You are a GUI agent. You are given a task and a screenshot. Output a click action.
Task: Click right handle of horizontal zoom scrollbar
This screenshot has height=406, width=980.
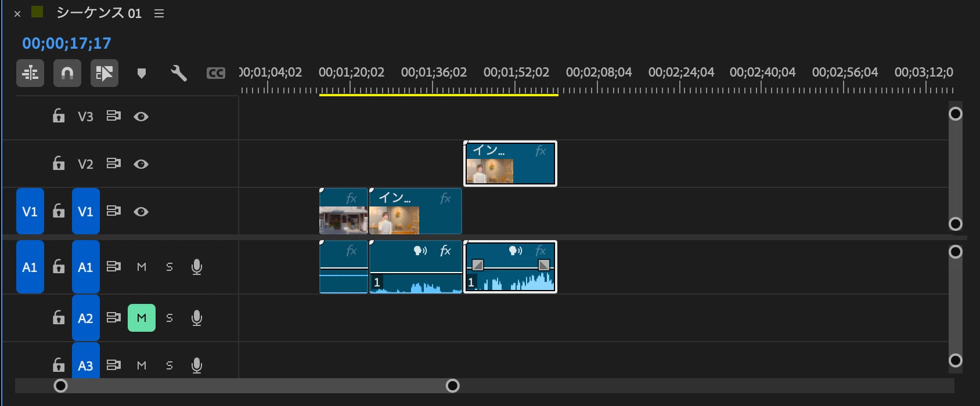[453, 386]
